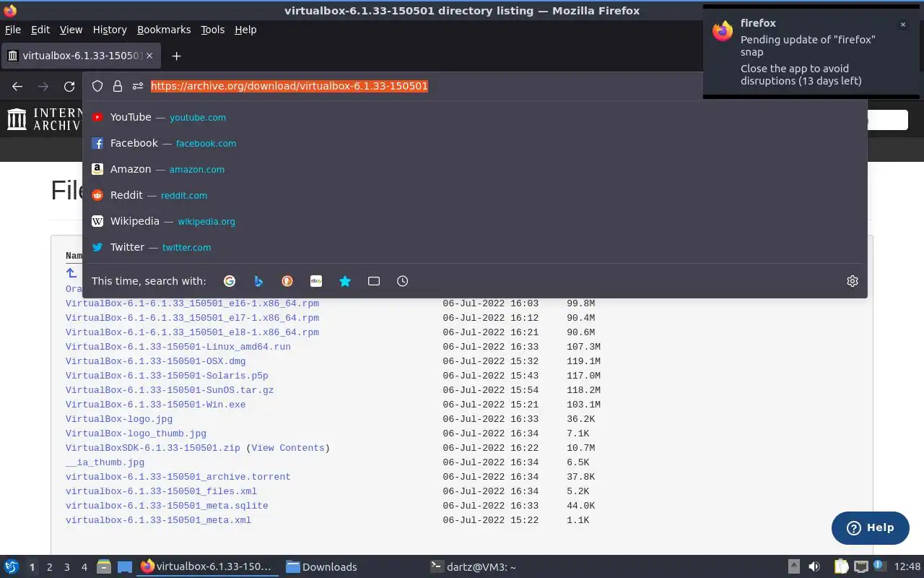This screenshot has height=578, width=924.
Task: Search bookmarks using the star icon
Action: tap(345, 281)
